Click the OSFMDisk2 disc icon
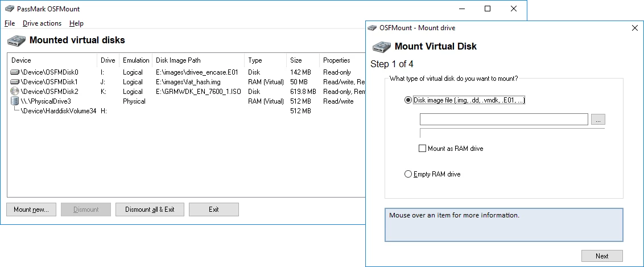Screen dimensions: 644x267 tap(15, 92)
